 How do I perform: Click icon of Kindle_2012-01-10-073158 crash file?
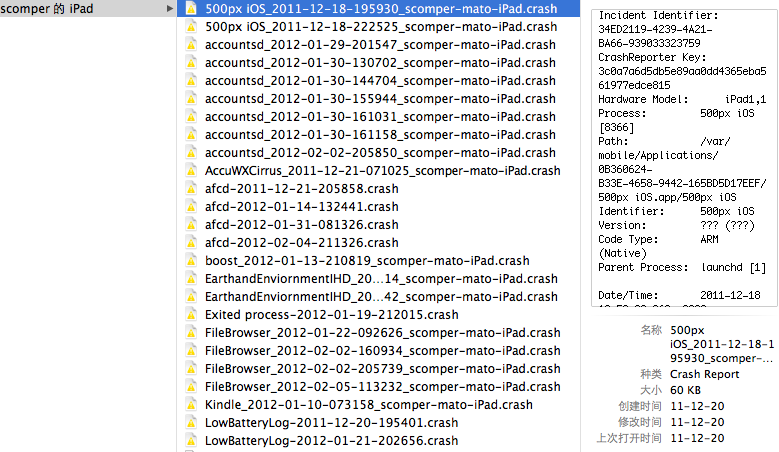click(191, 405)
